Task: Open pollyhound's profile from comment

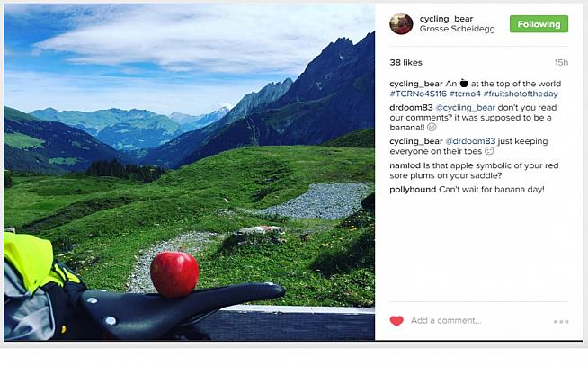Action: tap(413, 190)
